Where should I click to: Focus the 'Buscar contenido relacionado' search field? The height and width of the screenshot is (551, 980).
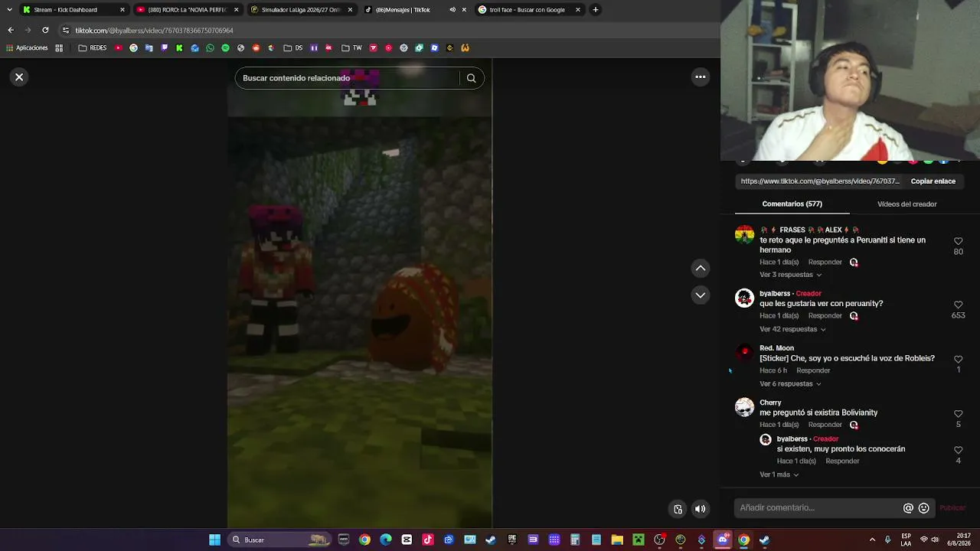point(348,78)
